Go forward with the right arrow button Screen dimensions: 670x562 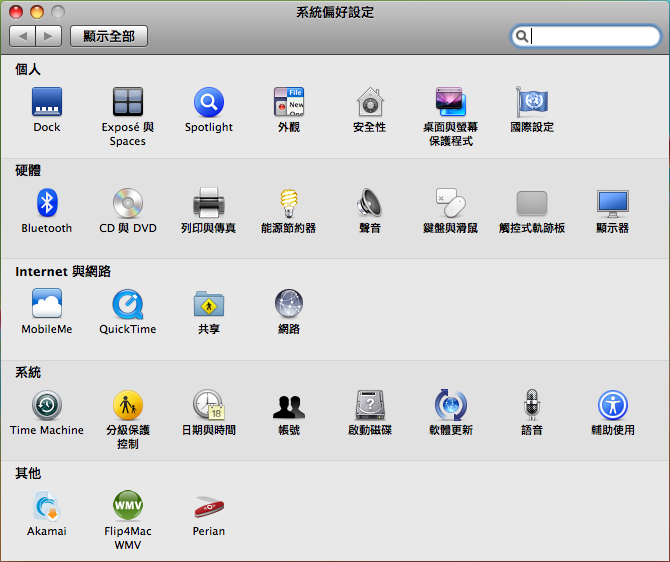(x=49, y=36)
